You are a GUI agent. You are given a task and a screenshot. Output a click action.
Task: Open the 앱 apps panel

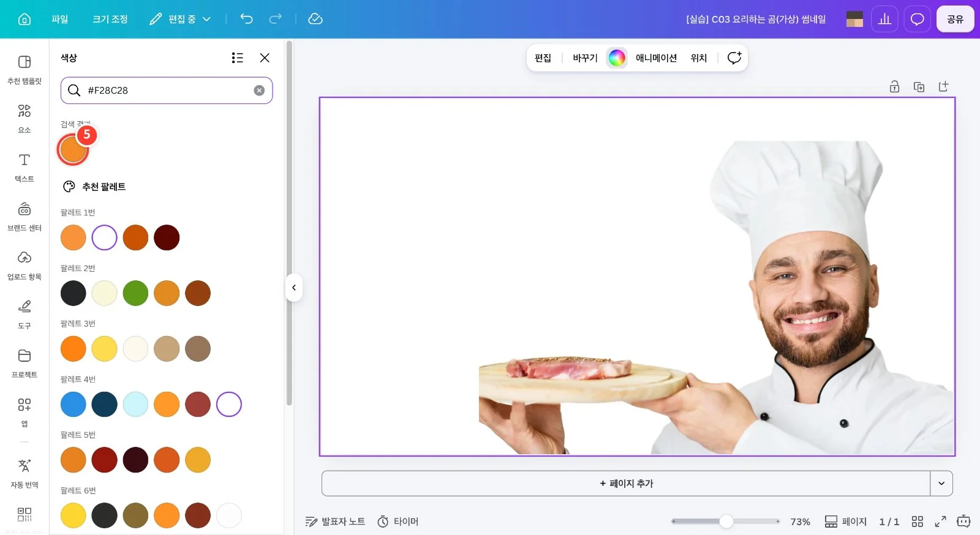(24, 413)
